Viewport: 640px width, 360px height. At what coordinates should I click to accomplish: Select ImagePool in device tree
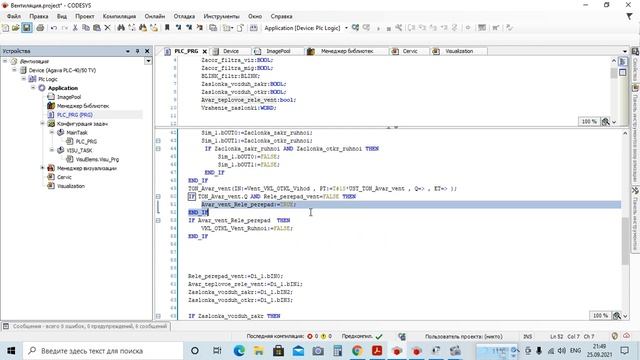[x=69, y=97]
